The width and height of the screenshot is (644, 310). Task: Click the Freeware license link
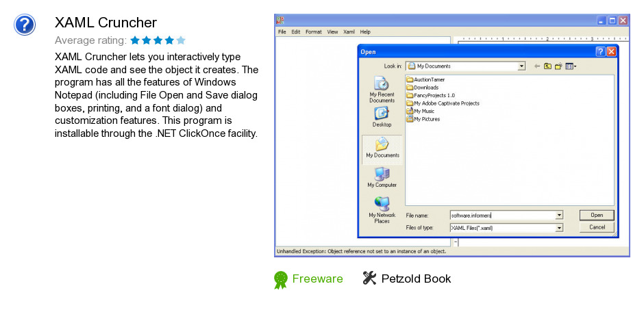coord(317,279)
